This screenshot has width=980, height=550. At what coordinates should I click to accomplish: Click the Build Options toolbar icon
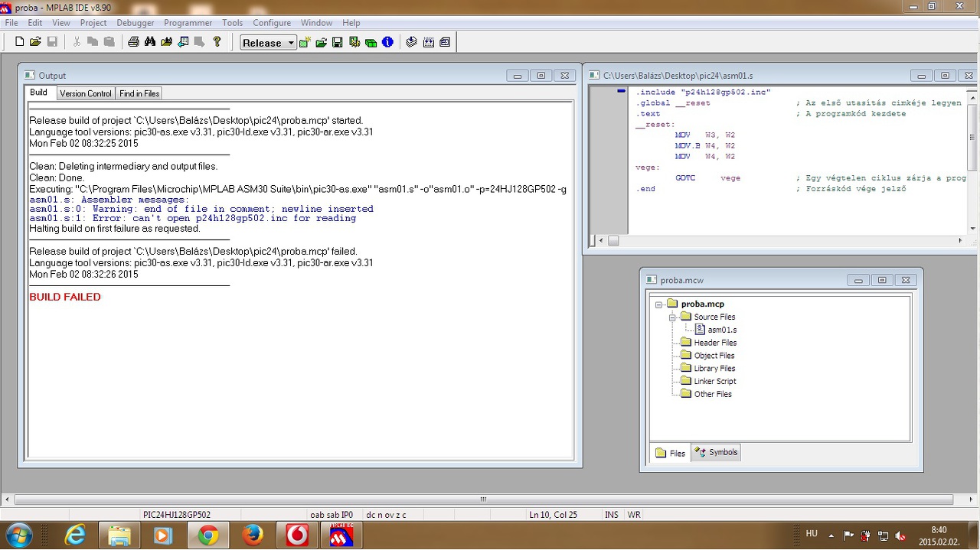(354, 43)
